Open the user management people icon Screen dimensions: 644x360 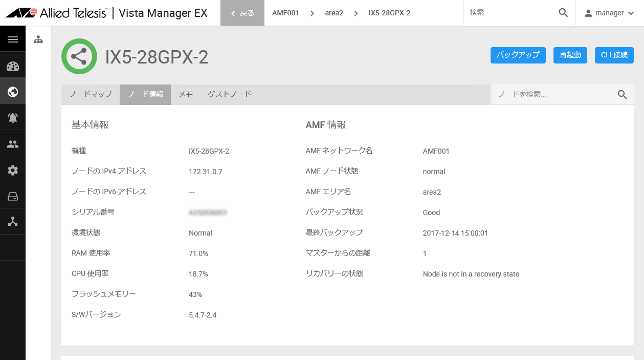pyautogui.click(x=13, y=144)
